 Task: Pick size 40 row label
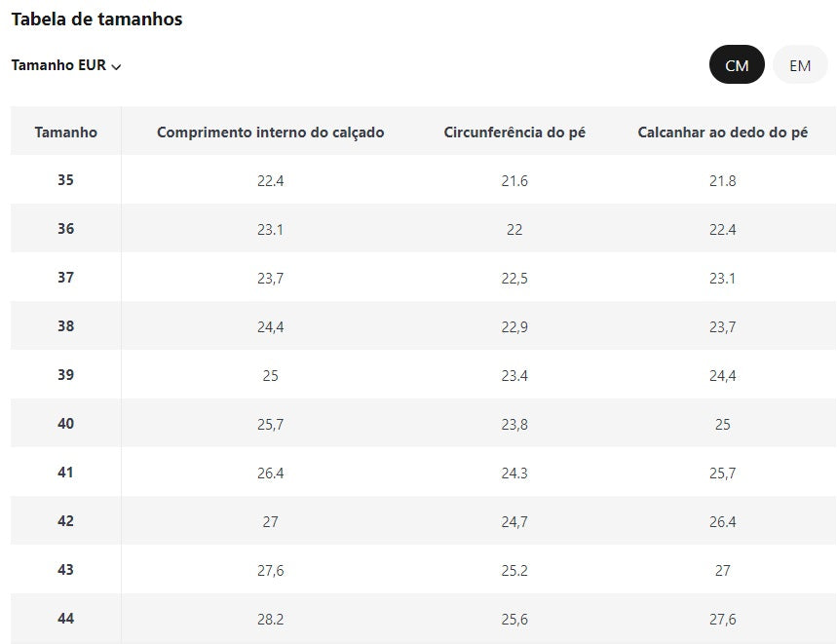[x=65, y=424]
